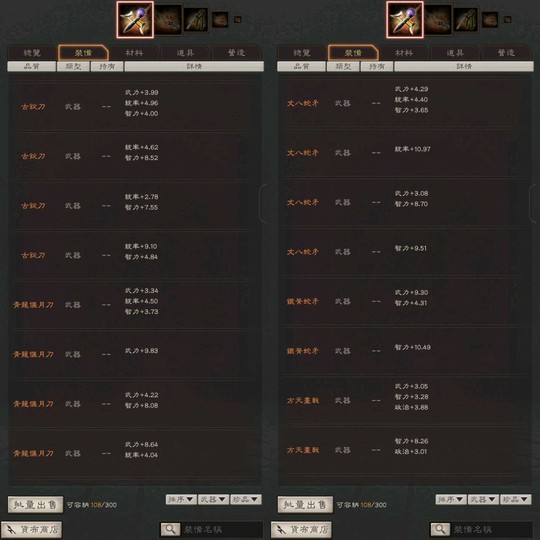Viewport: 540px width, 540px height.
Task: Open the 排序 sort dropdown in left panel
Action: [181, 499]
